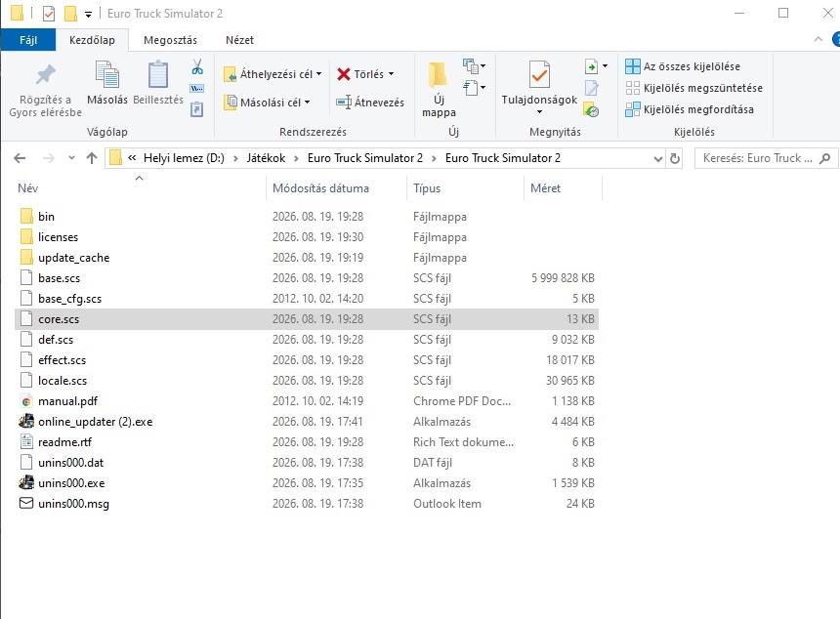
Task: Select online_updater (2).exe
Action: tap(307, 422)
